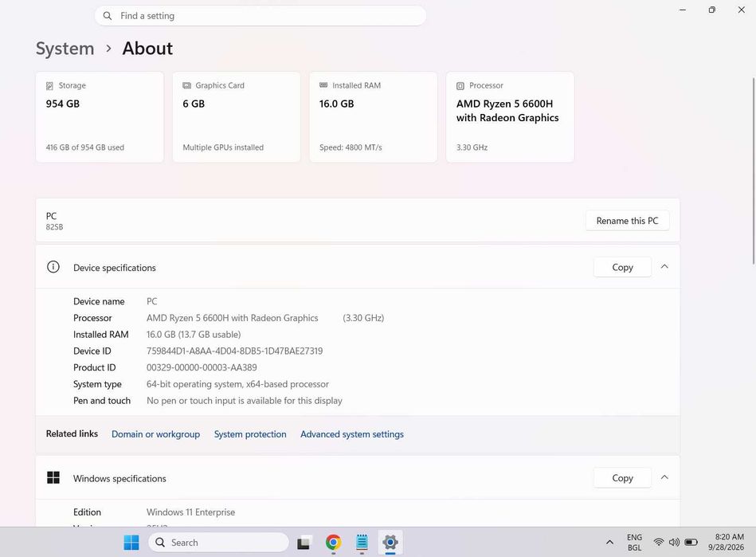Open the 8:20 AM clock and date
The image size is (756, 557).
pyautogui.click(x=726, y=543)
